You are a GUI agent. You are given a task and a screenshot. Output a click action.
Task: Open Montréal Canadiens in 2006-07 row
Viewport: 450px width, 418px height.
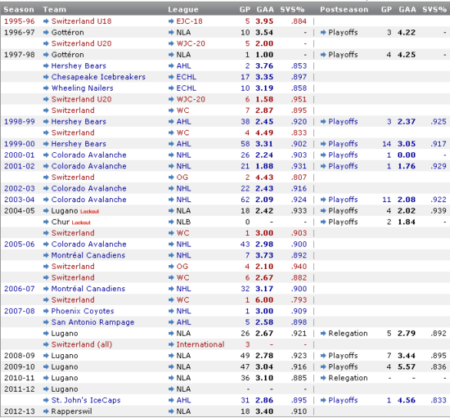tap(88, 289)
